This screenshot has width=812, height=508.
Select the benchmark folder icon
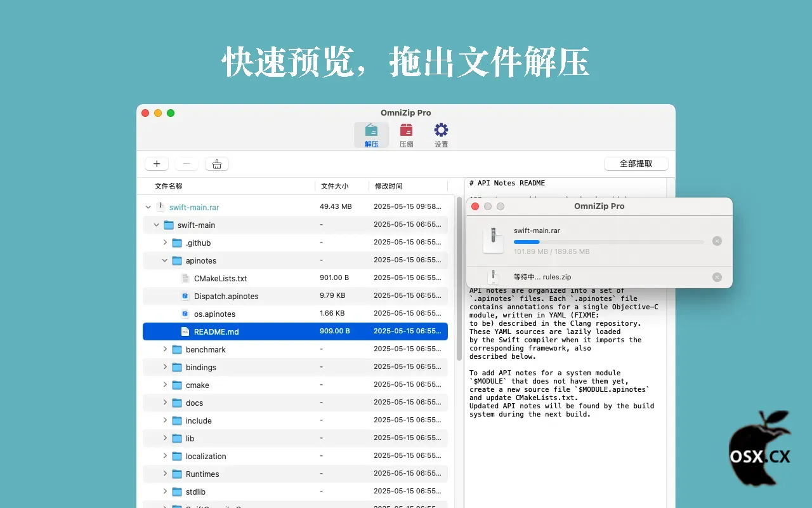click(177, 349)
